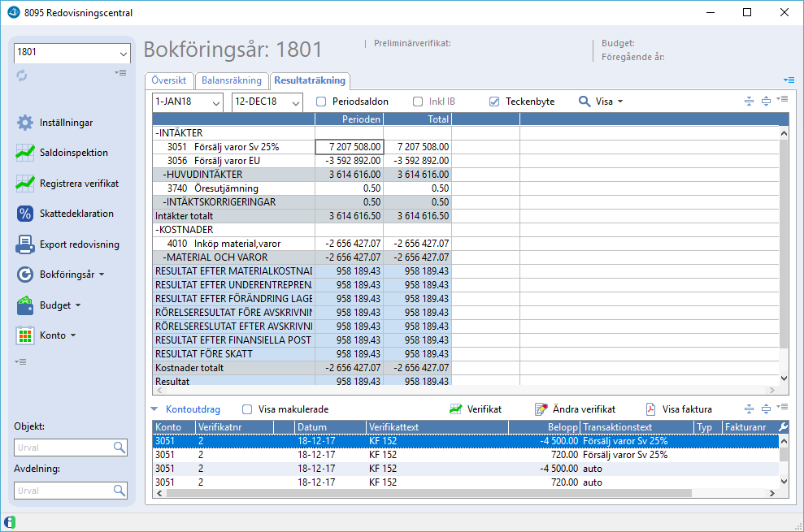Click collapse rows icon in Kontoutdrag toolbar
The width and height of the screenshot is (804, 532).
point(750,409)
